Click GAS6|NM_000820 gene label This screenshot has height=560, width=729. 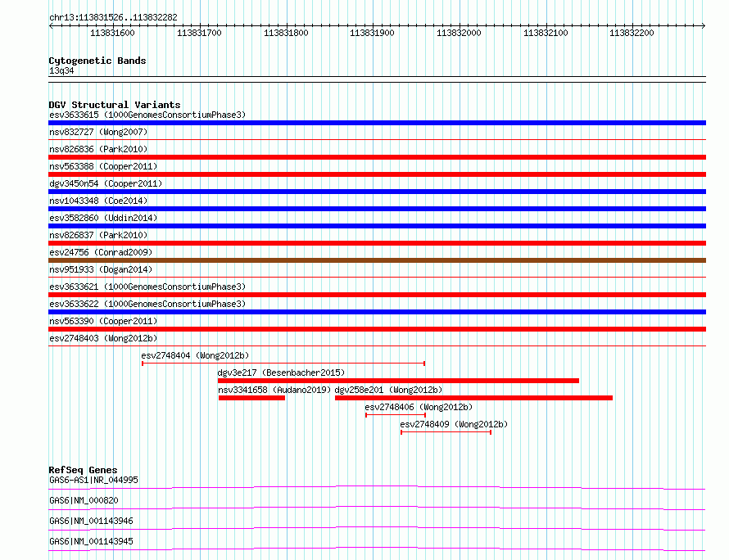coord(84,500)
